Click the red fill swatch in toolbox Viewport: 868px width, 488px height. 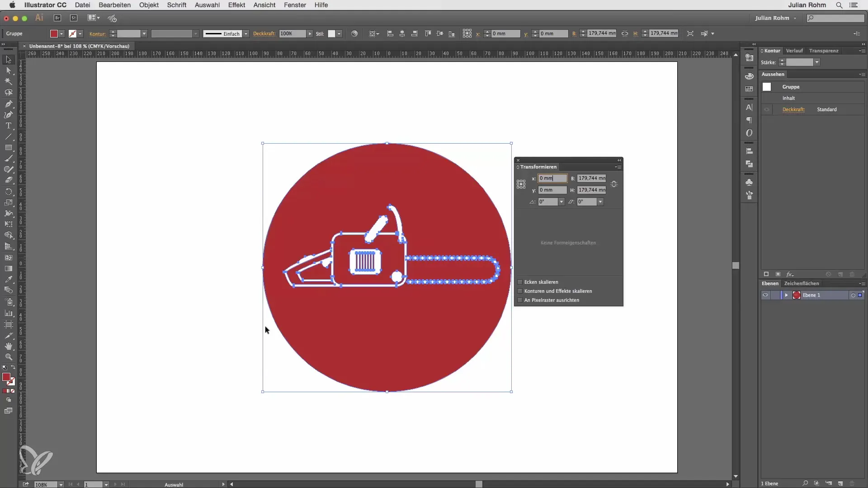[6, 377]
